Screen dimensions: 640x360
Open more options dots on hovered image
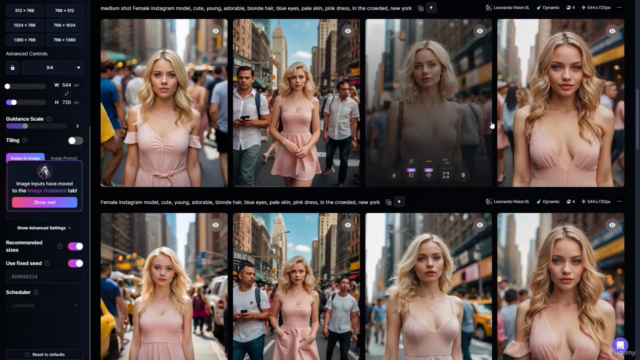coord(428,162)
